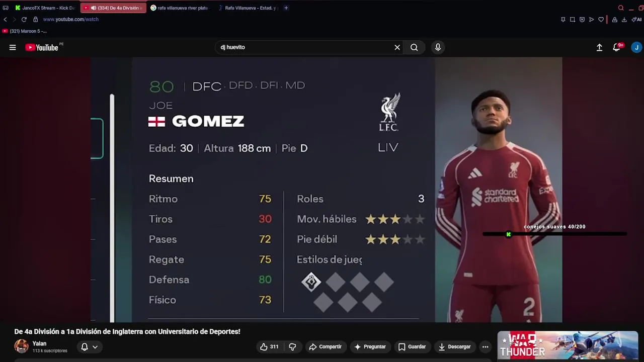Open the more actions three-dot menu
The image size is (644, 362).
pyautogui.click(x=485, y=347)
